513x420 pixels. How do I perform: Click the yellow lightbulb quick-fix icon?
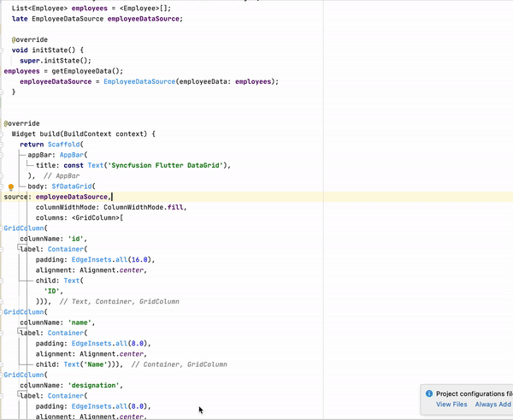[x=12, y=186]
